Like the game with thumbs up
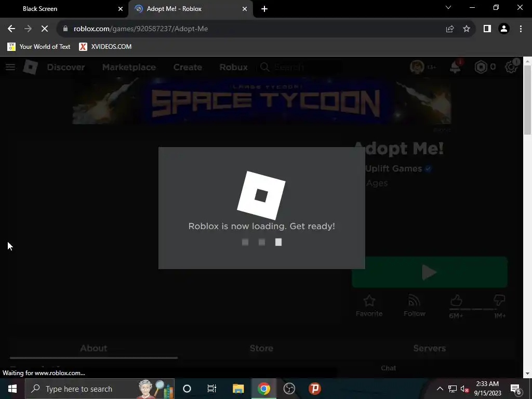532x399 pixels. (x=456, y=300)
